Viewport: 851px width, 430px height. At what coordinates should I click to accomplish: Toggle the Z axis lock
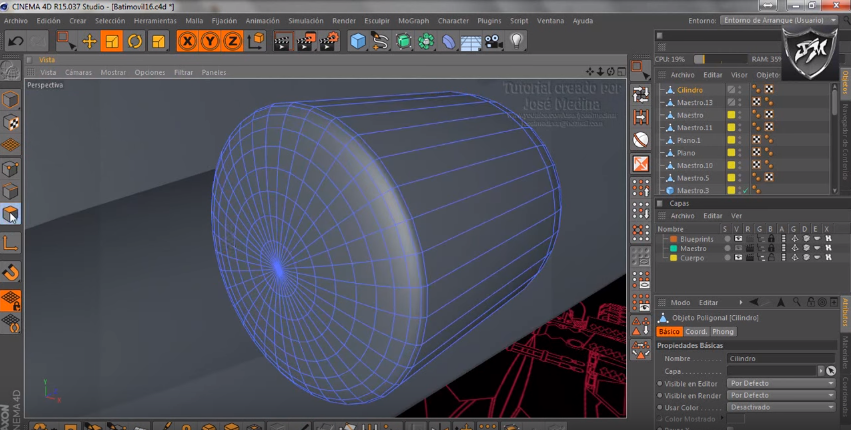pos(232,41)
